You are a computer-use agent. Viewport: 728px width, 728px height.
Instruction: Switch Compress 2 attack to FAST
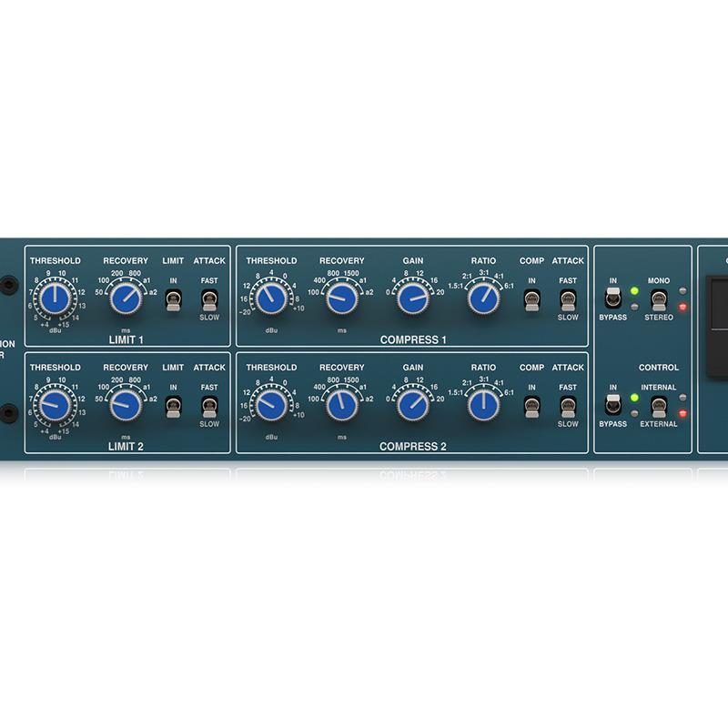[x=567, y=408]
